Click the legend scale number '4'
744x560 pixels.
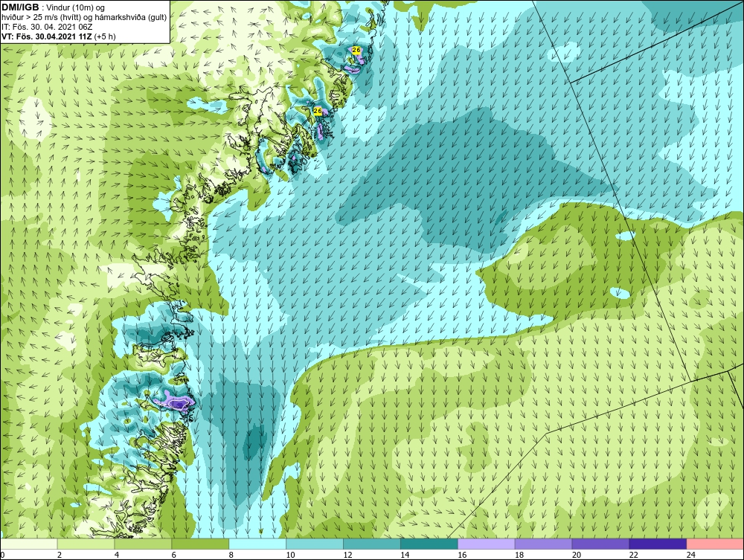(x=117, y=555)
